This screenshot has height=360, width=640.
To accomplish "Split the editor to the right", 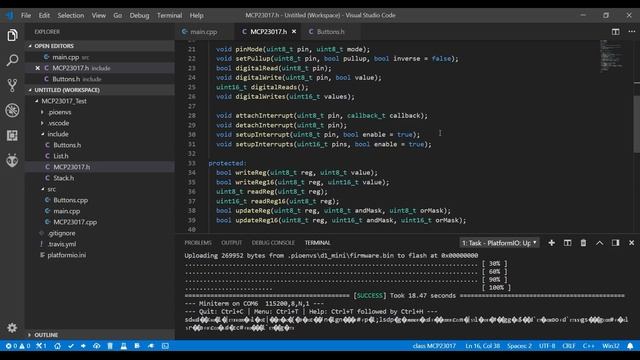I will coord(616,31).
